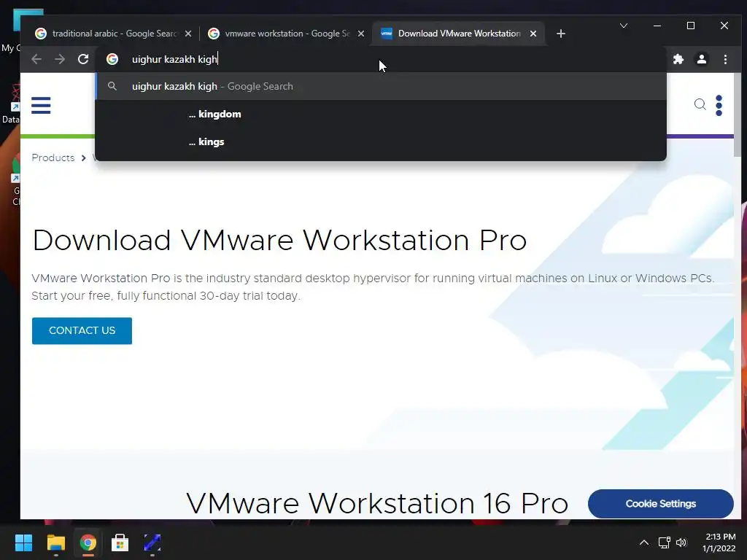Click the browser forward arrow
Viewport: 747px width, 560px height.
pyautogui.click(x=60, y=59)
